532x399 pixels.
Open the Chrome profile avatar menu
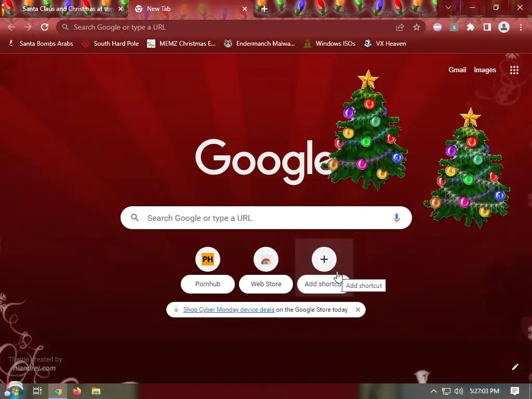[x=504, y=27]
